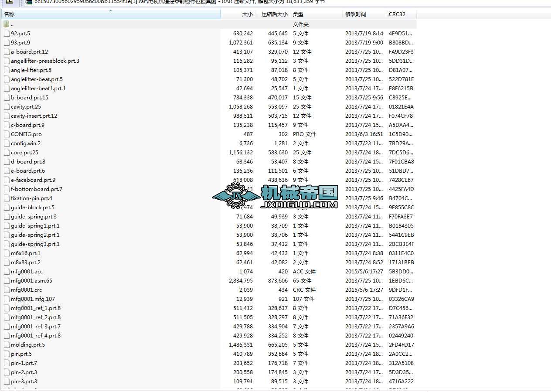Select the file name pin-1.prt.7

coord(24,363)
